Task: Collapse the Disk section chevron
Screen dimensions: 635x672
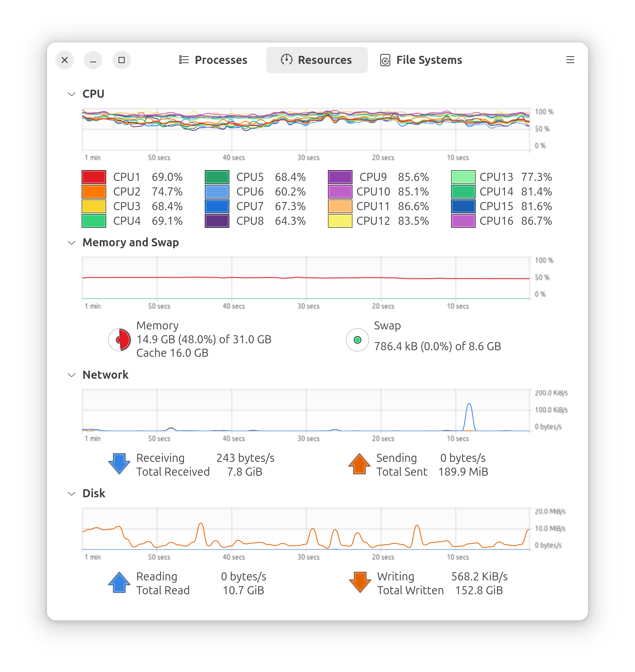Action: click(72, 493)
